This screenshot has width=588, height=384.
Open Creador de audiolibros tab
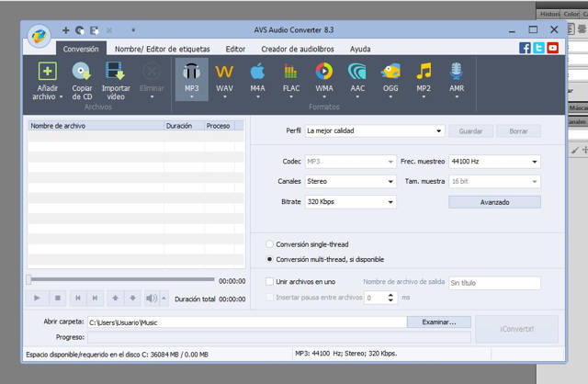298,49
